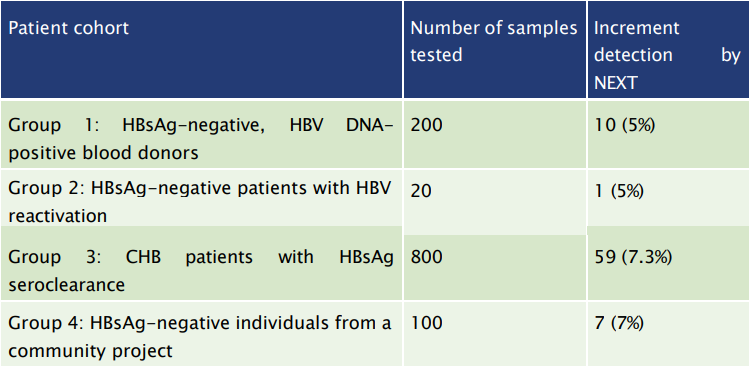Click the 'Increment detection by NEXT' header
Viewport: 749px width, 370px height.
point(668,49)
